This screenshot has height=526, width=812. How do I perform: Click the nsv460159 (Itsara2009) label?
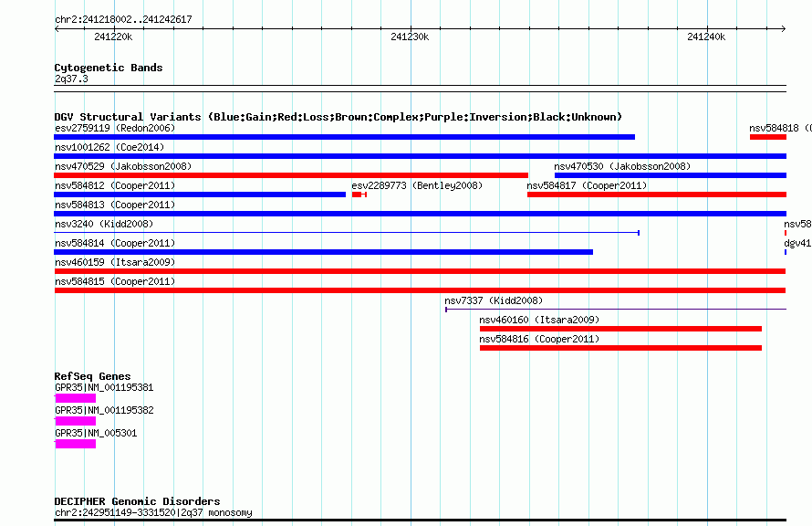click(115, 262)
